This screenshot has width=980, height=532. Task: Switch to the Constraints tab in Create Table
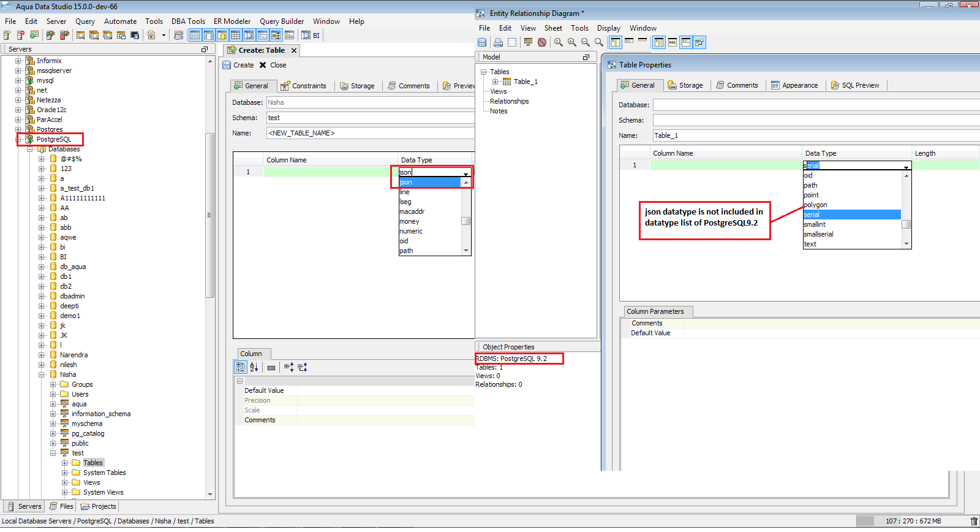click(x=303, y=86)
